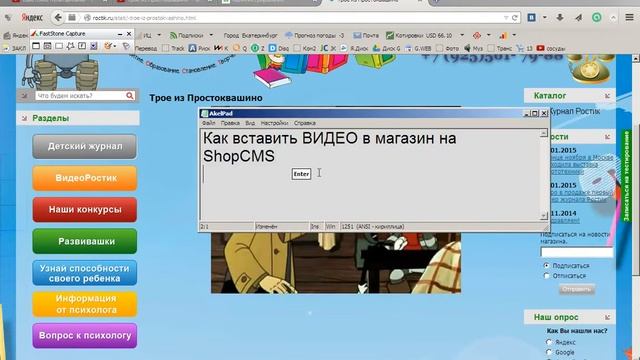Select FastStone scrolling window capture tool
Viewport: 640px width, 360px height.
coord(93,46)
